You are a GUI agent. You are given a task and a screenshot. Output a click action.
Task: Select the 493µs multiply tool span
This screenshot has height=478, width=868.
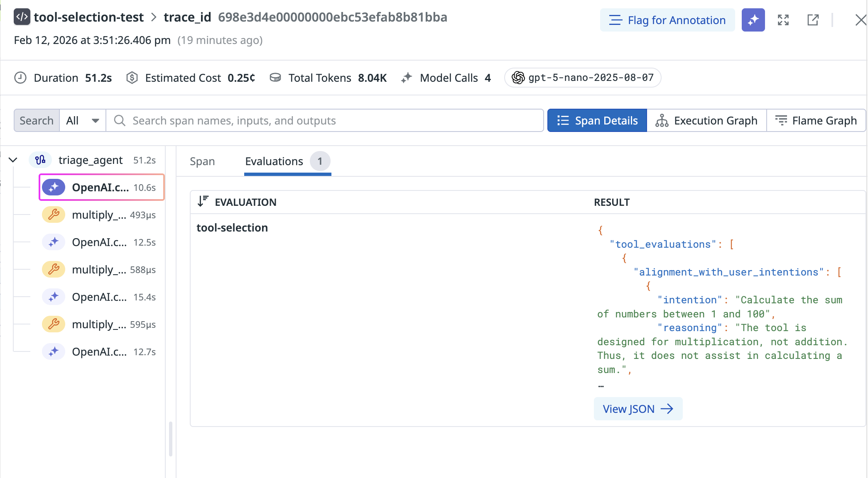tap(100, 215)
